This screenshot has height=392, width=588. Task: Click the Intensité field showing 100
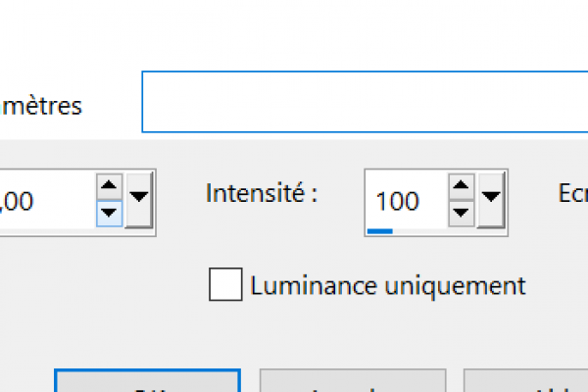coord(406,200)
